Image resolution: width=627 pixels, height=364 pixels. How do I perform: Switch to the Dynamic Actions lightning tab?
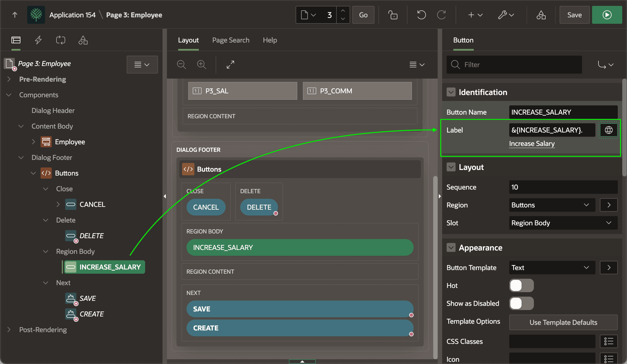coord(38,40)
